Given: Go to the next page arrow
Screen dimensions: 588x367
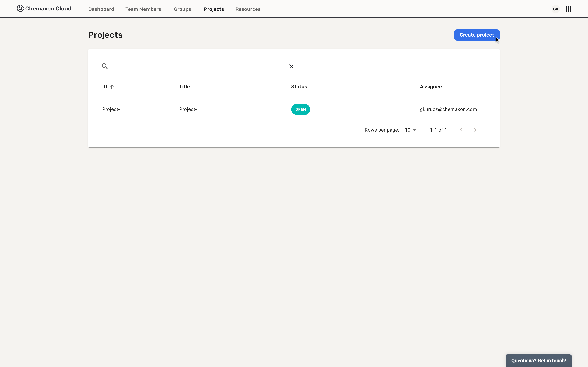Looking at the screenshot, I should point(475,130).
